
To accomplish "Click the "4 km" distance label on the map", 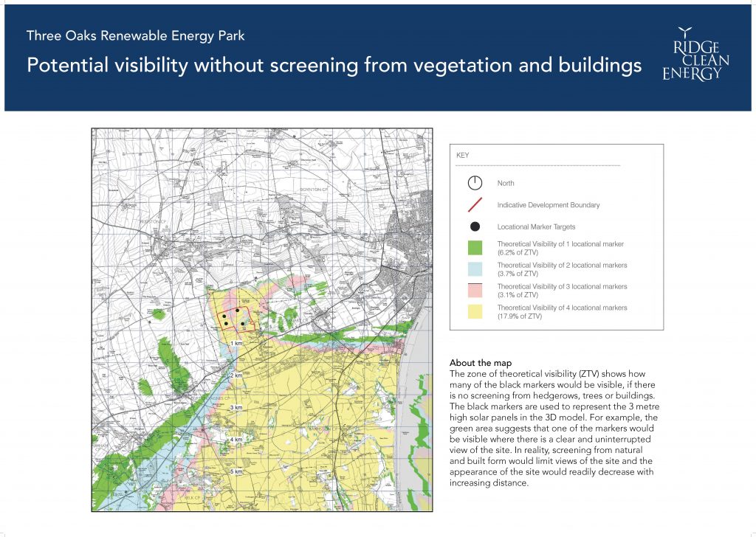I will pyautogui.click(x=236, y=440).
